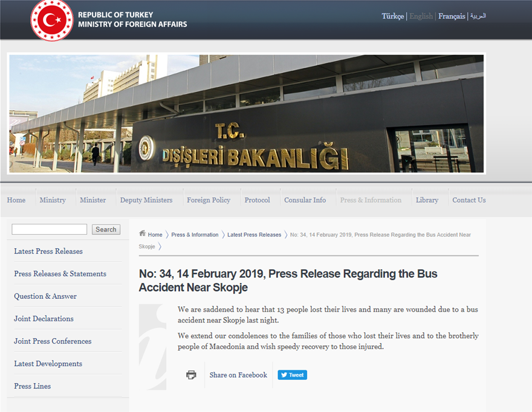Click the home icon in the breadcrumb
This screenshot has width=532, height=412.
point(143,234)
